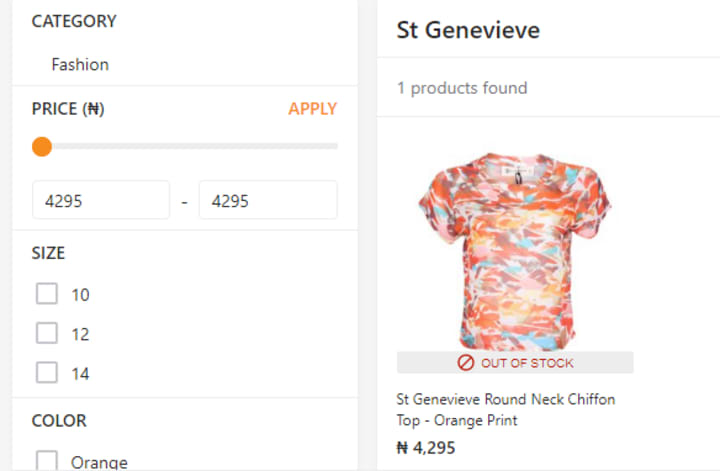Click the PRICE (₦) filter heading
The image size is (720, 471).
pyautogui.click(x=68, y=109)
